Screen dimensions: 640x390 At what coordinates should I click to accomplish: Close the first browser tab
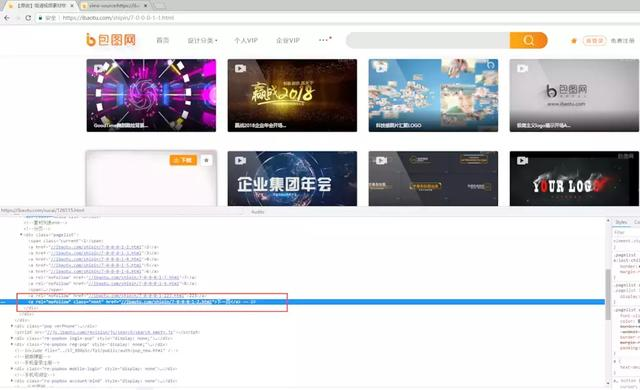pyautogui.click(x=72, y=6)
